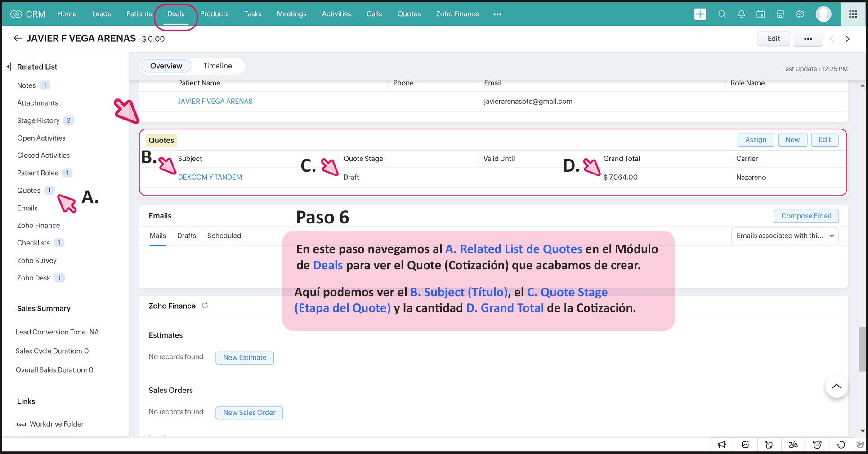Open the notifications bell

(741, 14)
